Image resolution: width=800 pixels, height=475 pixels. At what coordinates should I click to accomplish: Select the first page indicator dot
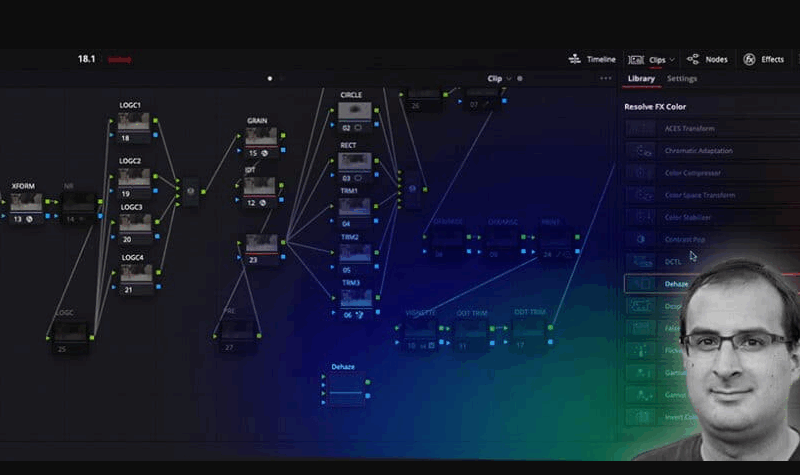pos(270,79)
